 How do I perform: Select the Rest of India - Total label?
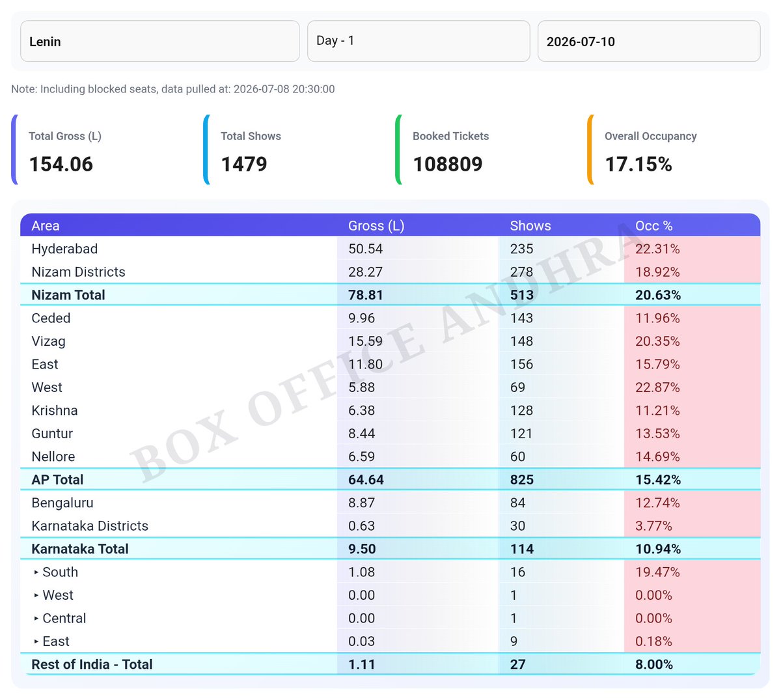click(x=92, y=665)
